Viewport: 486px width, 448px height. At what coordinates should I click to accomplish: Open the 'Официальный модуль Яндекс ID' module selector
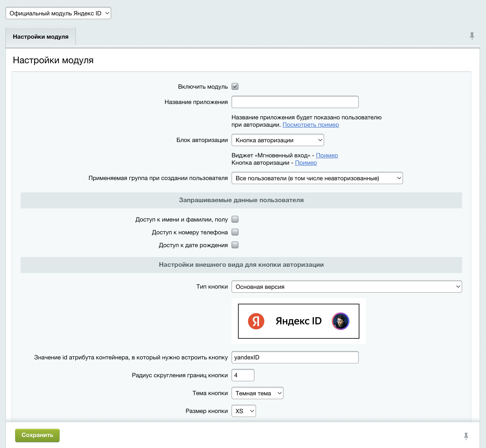pyautogui.click(x=58, y=13)
